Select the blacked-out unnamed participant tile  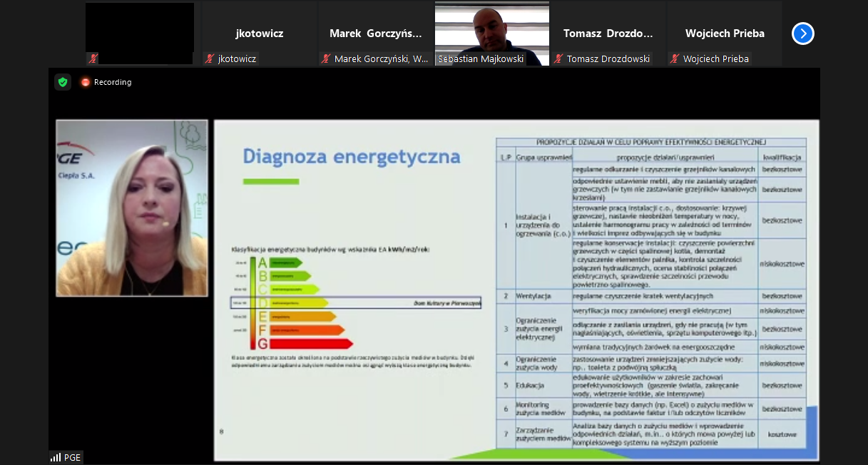(140, 34)
